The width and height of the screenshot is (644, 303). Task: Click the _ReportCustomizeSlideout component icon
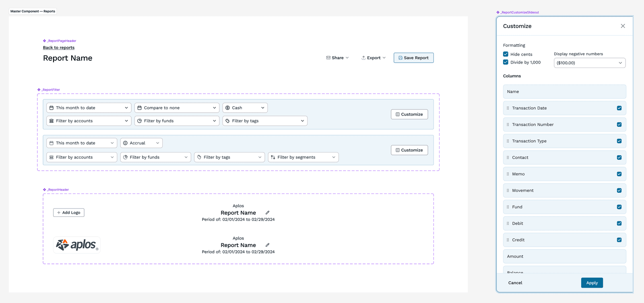[498, 12]
